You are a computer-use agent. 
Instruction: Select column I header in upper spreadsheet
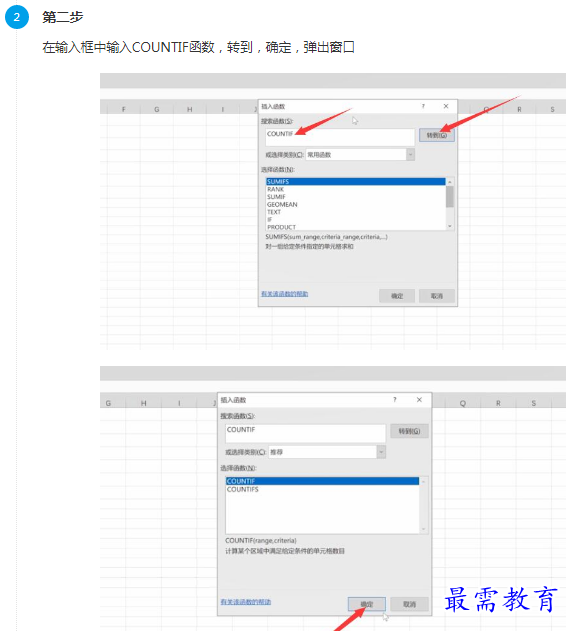[x=223, y=109]
